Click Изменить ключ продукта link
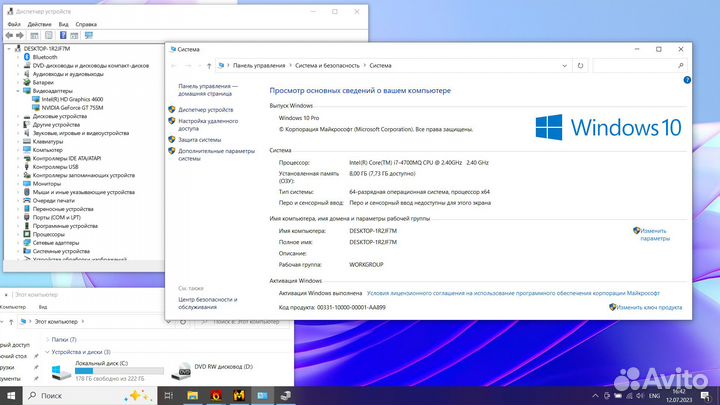 tap(649, 307)
